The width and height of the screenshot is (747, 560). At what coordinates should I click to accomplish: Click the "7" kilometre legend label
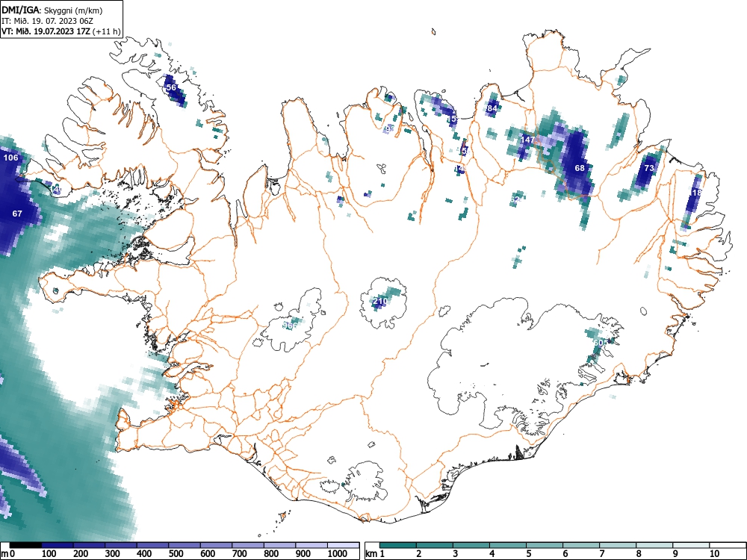click(x=601, y=554)
